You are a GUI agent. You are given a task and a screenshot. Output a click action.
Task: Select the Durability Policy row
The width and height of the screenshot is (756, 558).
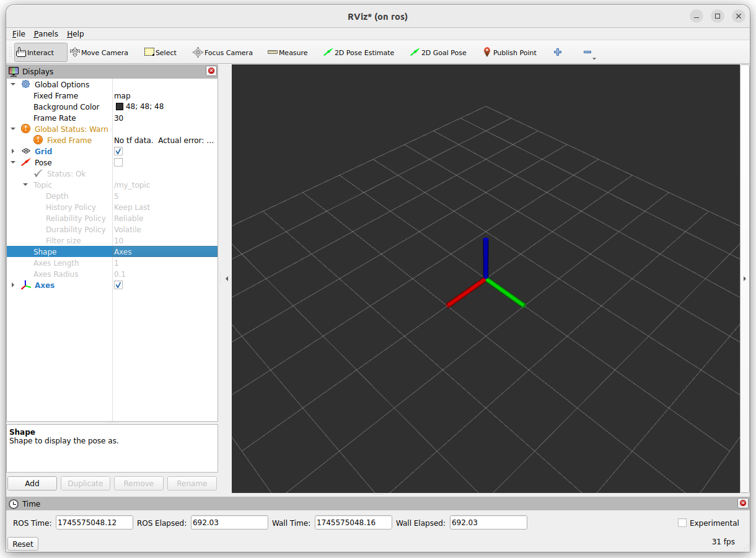click(x=112, y=229)
